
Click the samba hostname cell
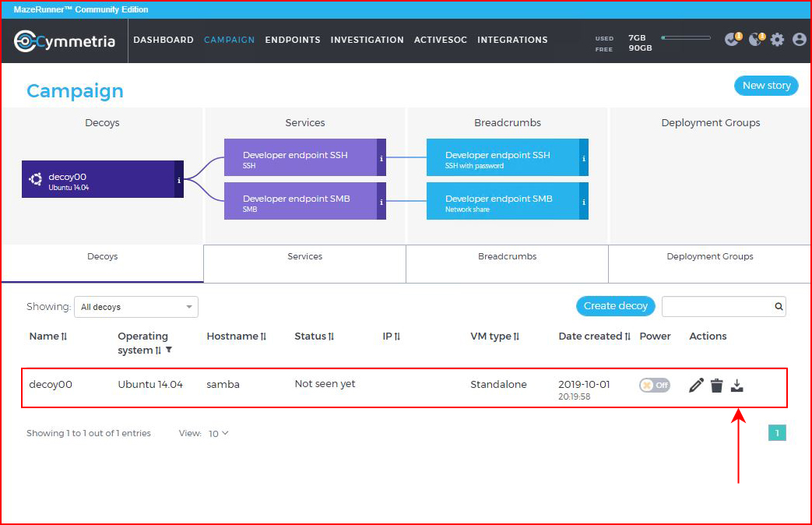(223, 385)
